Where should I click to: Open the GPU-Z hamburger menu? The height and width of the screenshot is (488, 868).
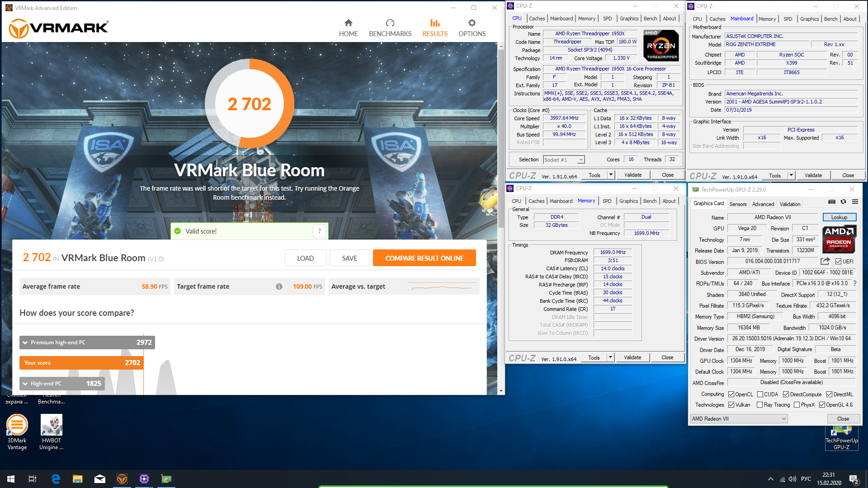pyautogui.click(x=855, y=202)
